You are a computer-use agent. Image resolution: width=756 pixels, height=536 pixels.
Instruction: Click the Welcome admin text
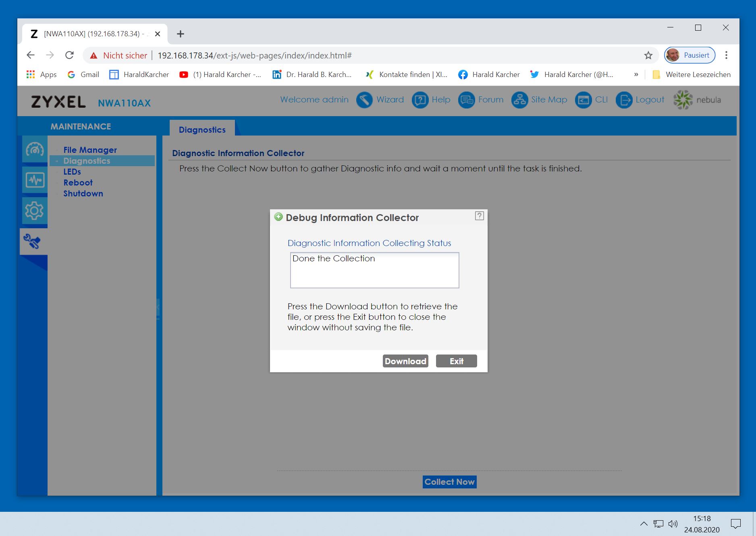point(314,100)
